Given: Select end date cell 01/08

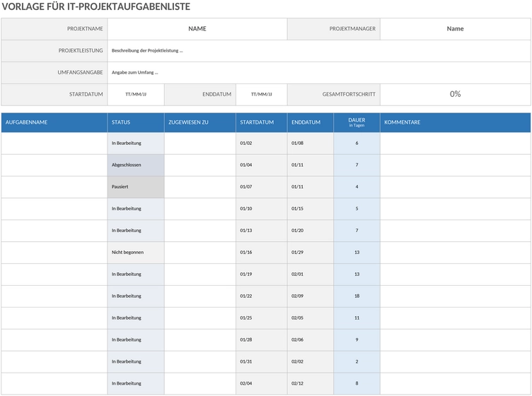Looking at the screenshot, I should [x=311, y=143].
